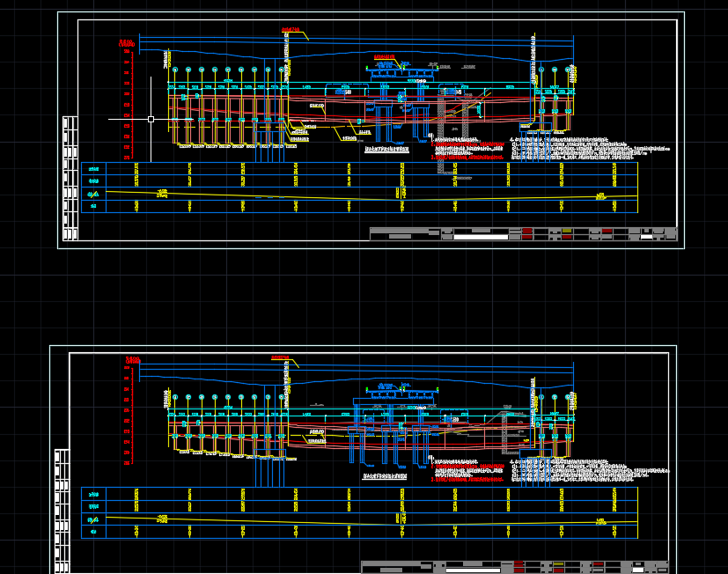Click the yellow cell in upper title block
The width and height of the screenshot is (728, 574).
coord(567,231)
